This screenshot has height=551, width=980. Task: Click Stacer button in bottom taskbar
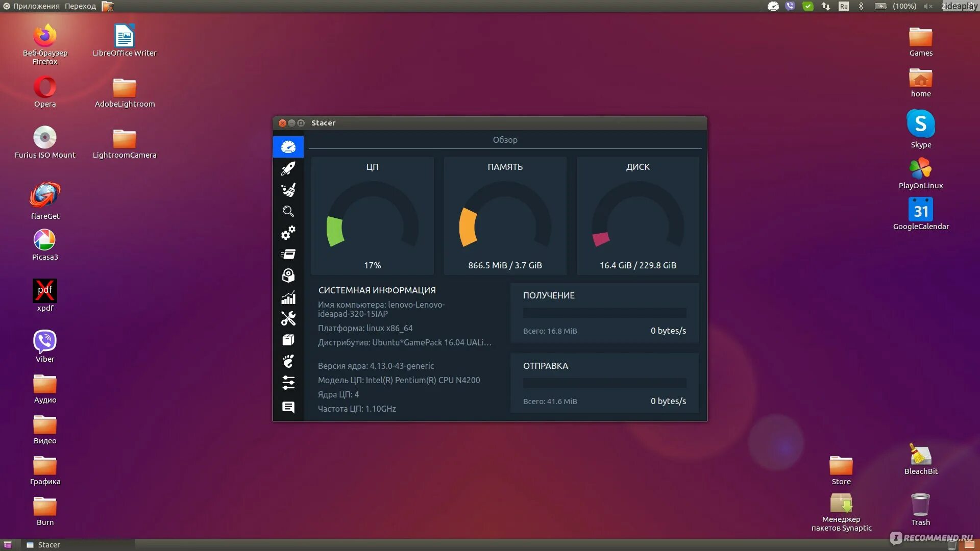pyautogui.click(x=48, y=545)
